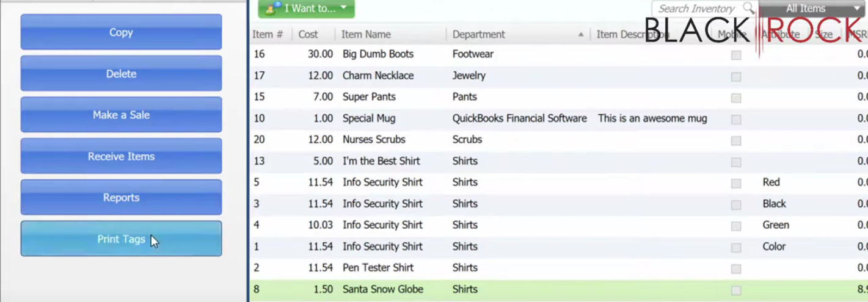This screenshot has width=868, height=302.
Task: Click the Red attribute cell
Action: pyautogui.click(x=771, y=182)
